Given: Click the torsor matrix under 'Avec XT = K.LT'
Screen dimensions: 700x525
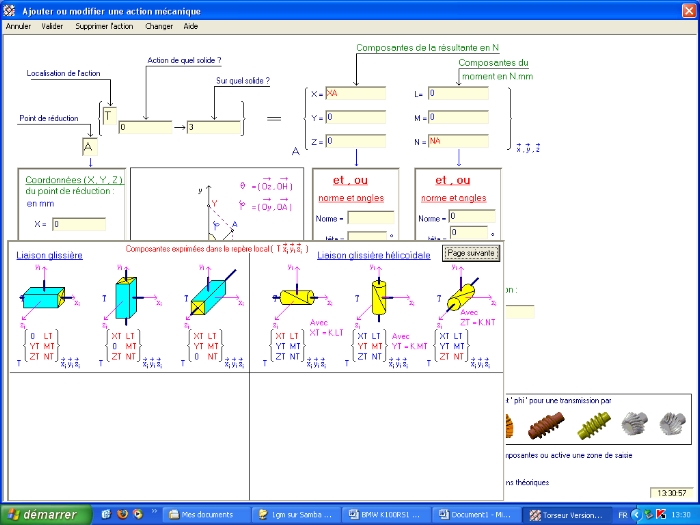Looking at the screenshot, I should (288, 346).
